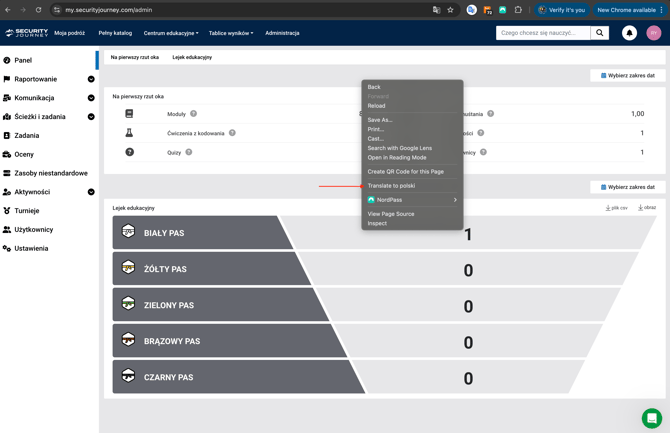Expand the Aktywności submenu arrow
The height and width of the screenshot is (433, 670).
click(91, 192)
